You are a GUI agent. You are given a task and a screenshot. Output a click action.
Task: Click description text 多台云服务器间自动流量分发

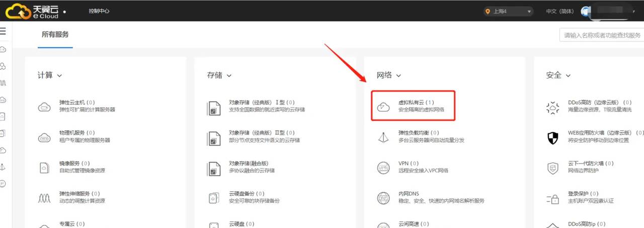[431, 140]
